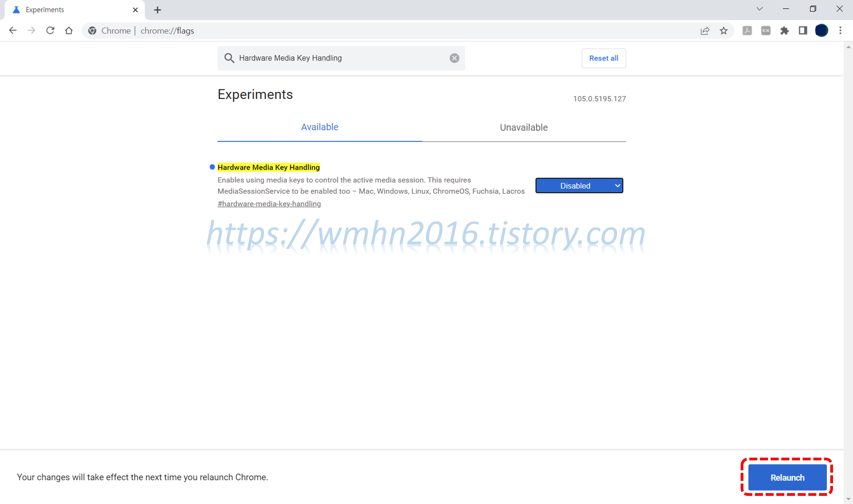The image size is (853, 504).
Task: Click the Relaunch button
Action: pos(787,477)
